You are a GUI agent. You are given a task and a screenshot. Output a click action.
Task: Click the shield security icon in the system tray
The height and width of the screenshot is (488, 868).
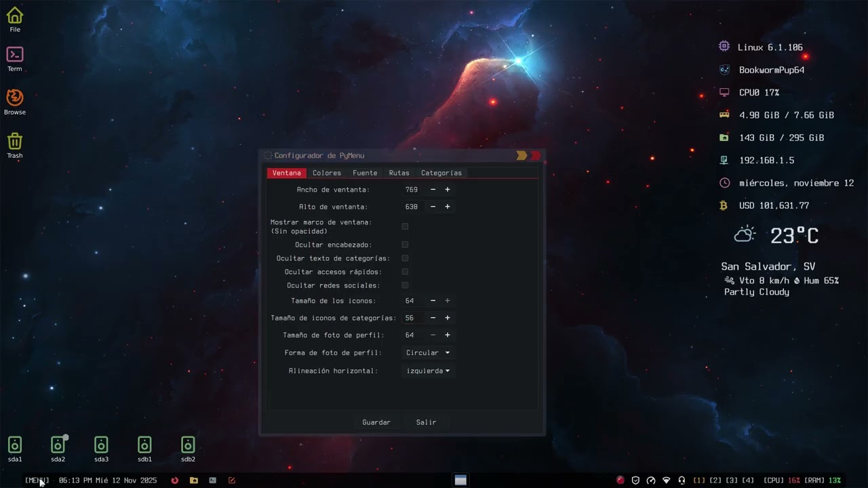tap(635, 481)
